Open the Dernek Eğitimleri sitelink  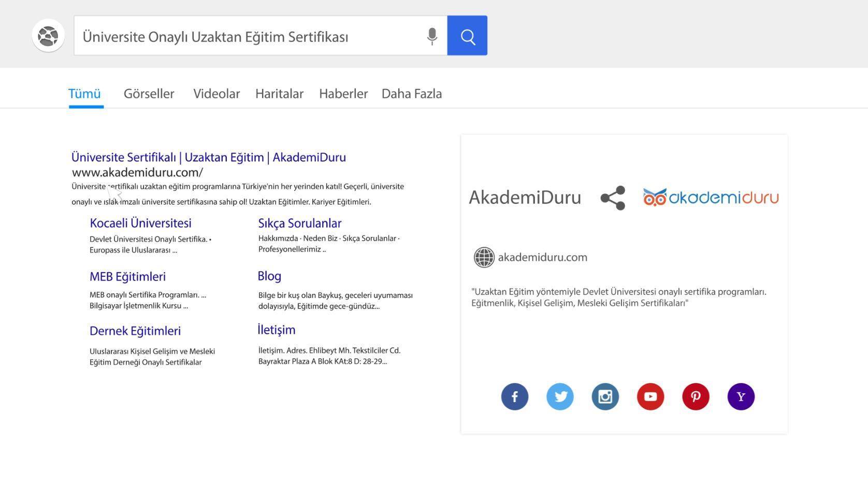tap(135, 331)
